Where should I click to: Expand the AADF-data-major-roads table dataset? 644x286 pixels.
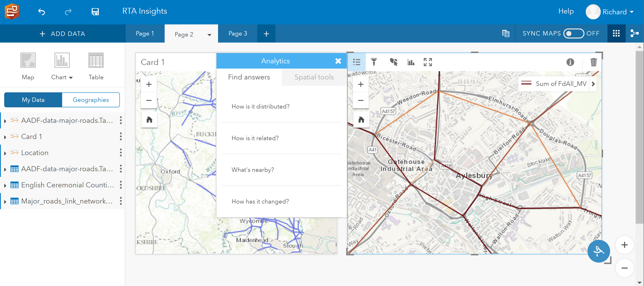pos(5,169)
